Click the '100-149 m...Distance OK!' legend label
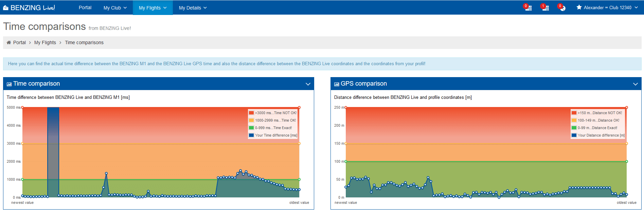Viewport: 644px width, 213px height. tap(598, 120)
